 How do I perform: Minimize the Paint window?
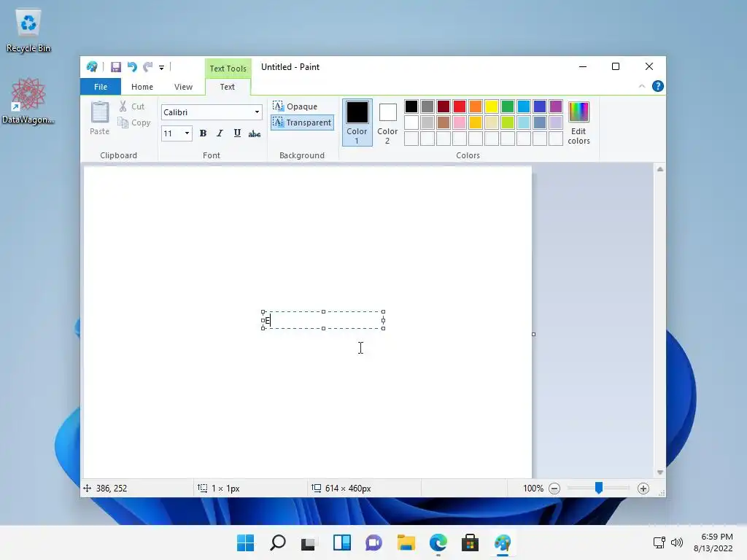coord(583,66)
